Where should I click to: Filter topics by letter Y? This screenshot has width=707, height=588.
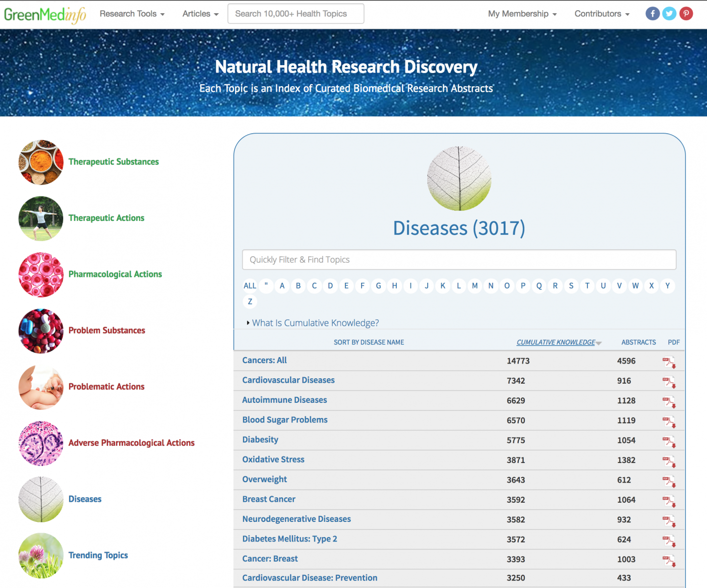(x=667, y=286)
